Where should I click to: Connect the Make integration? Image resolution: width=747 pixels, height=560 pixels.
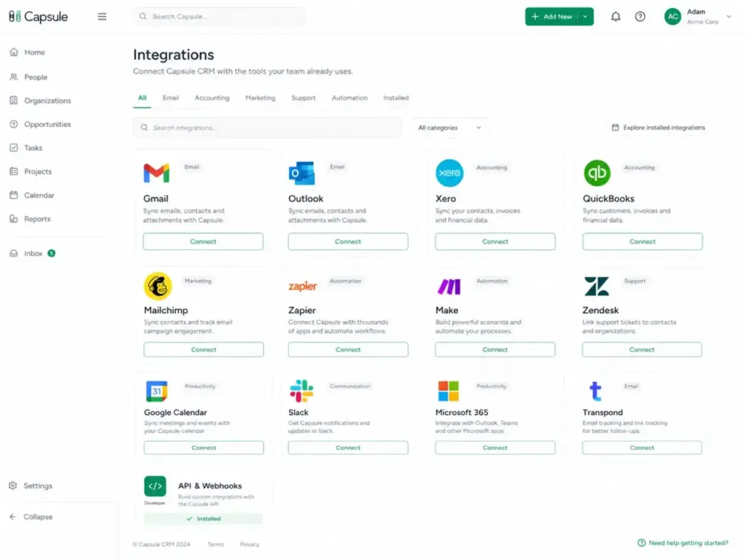pos(495,349)
